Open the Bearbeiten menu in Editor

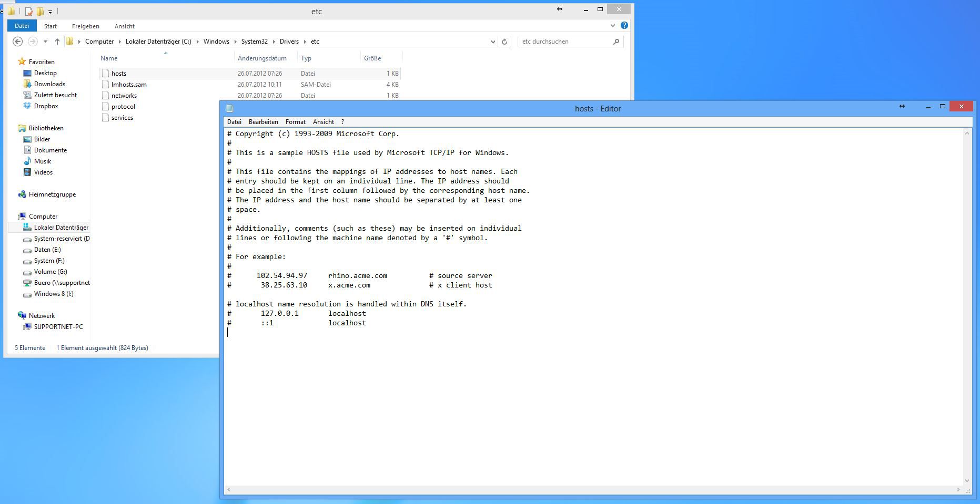tap(264, 122)
